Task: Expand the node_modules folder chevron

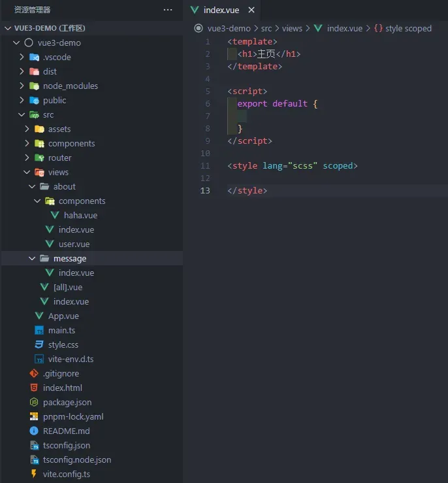Action: click(22, 86)
